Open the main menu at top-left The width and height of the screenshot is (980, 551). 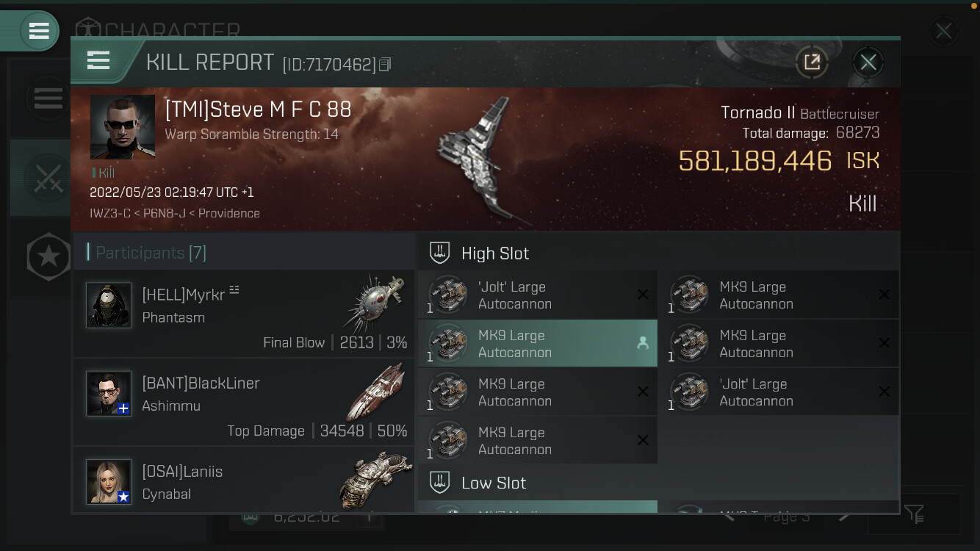[x=38, y=31]
